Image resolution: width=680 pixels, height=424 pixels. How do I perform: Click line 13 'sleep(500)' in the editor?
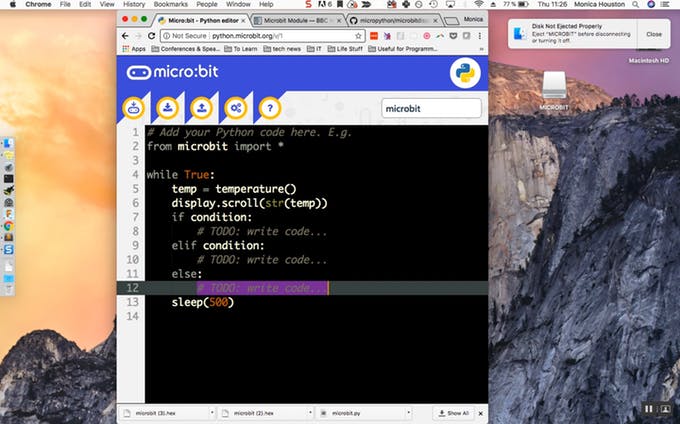click(203, 302)
